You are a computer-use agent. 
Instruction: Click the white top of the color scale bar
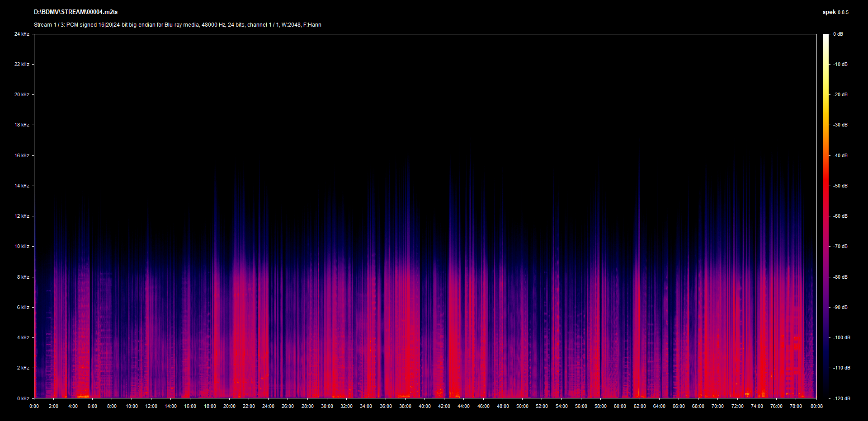click(x=826, y=36)
